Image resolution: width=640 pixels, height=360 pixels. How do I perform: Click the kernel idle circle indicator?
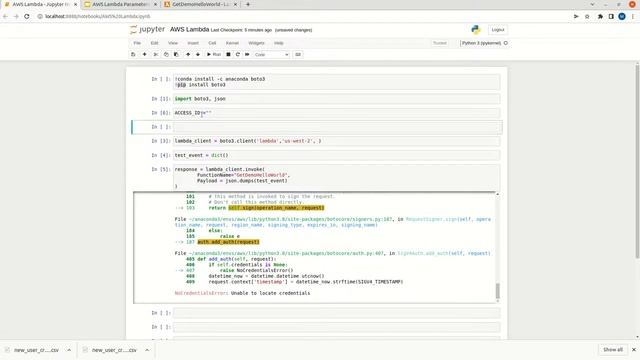[506, 43]
